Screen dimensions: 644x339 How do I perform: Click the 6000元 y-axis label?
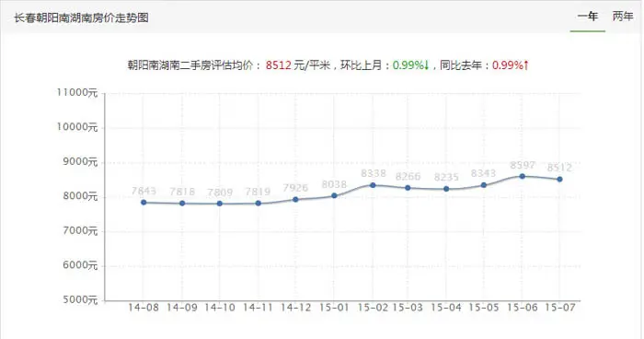tap(80, 265)
